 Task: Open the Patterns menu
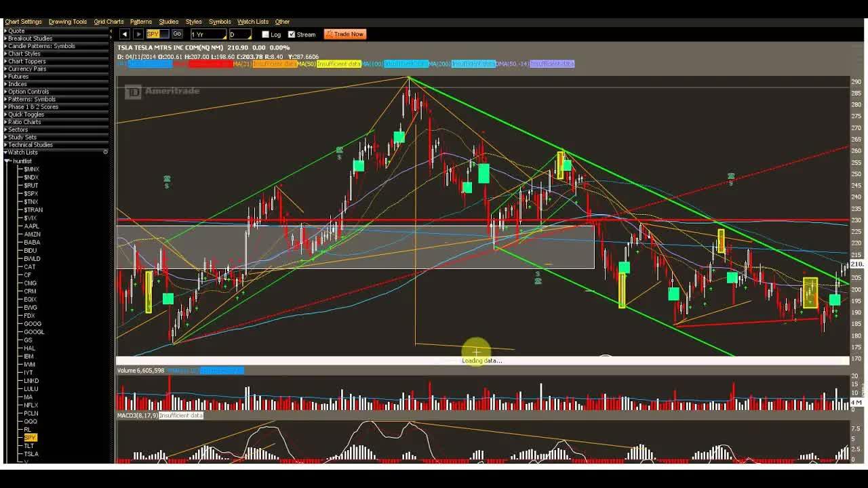pos(141,22)
